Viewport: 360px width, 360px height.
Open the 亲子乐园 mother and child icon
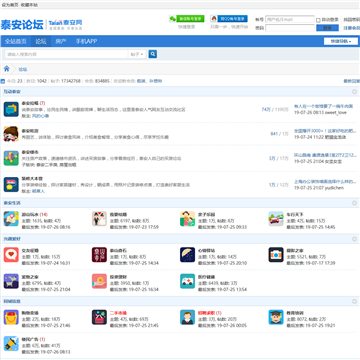(x=187, y=219)
